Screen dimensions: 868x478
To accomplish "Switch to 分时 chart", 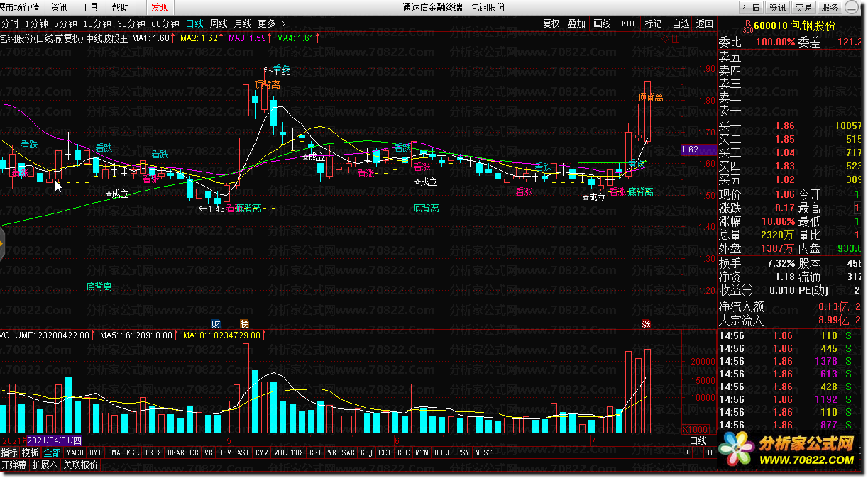I will point(10,23).
